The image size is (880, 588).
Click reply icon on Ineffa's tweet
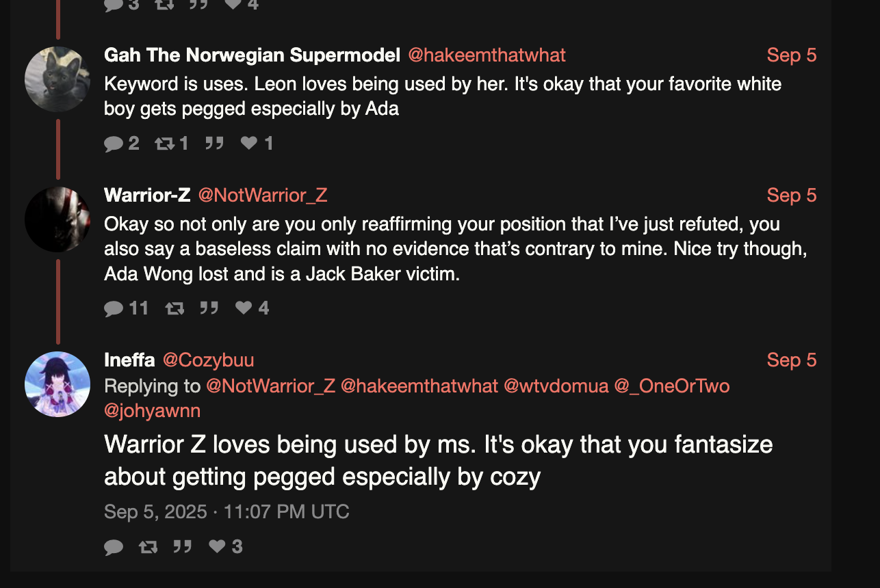tap(113, 547)
